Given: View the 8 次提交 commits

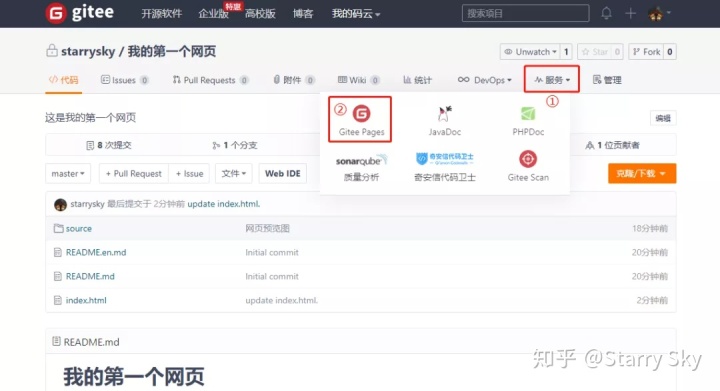Looking at the screenshot, I should (x=109, y=145).
